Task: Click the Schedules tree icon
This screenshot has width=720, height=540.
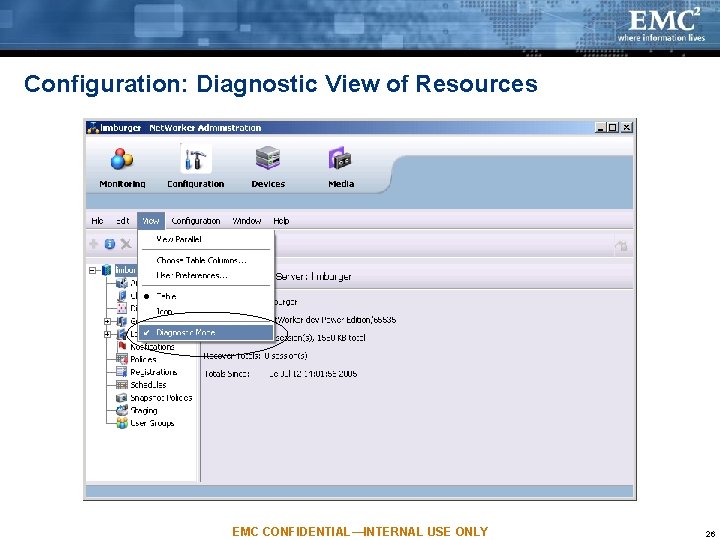Action: [x=122, y=385]
